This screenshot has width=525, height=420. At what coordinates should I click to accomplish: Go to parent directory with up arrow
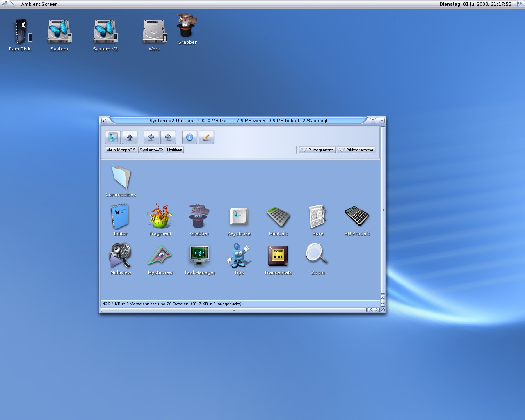tap(130, 137)
